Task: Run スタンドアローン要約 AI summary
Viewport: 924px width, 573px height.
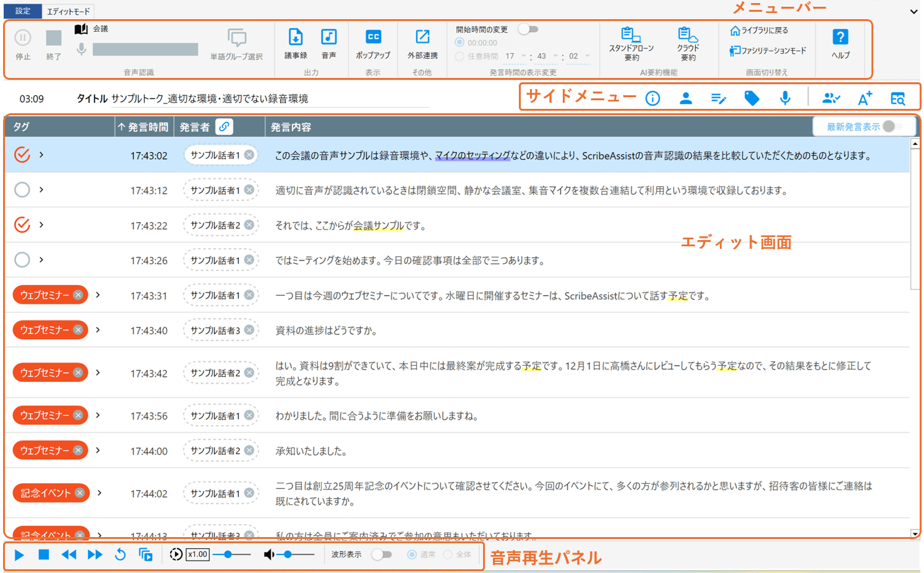Action: [631, 36]
